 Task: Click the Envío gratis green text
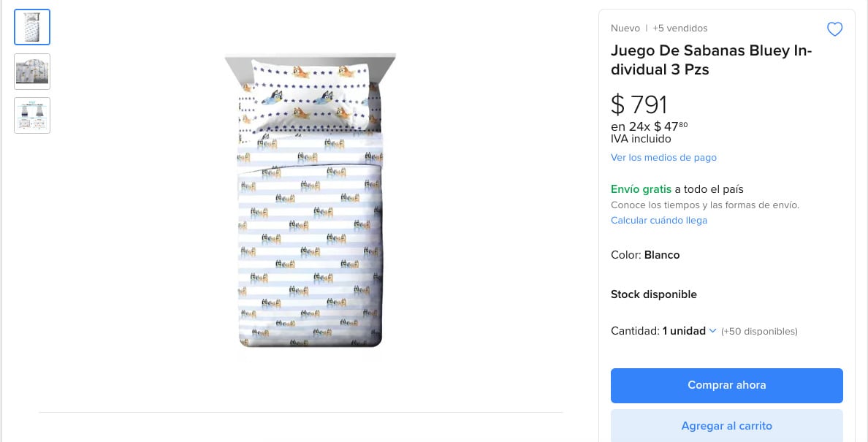(641, 188)
